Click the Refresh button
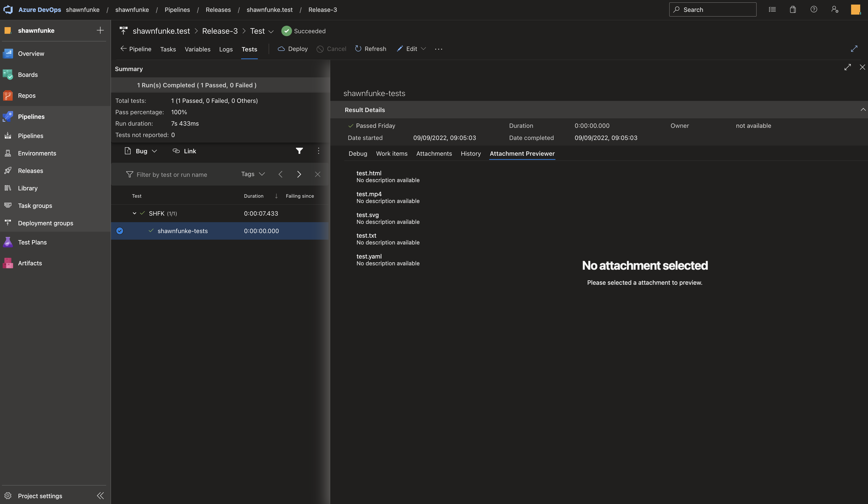The height and width of the screenshot is (504, 868). coord(370,49)
